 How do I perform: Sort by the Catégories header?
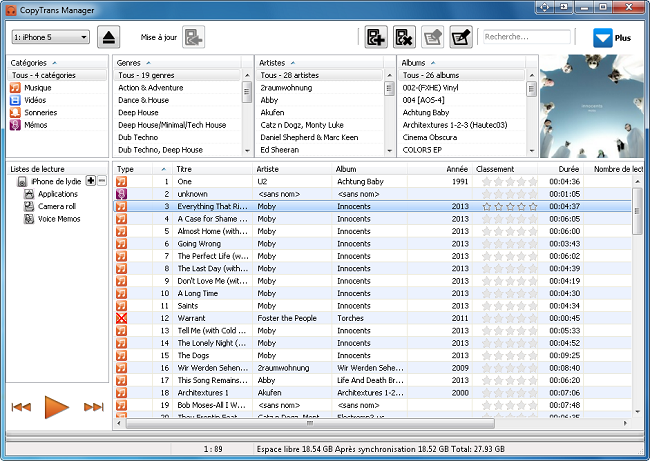coord(57,63)
